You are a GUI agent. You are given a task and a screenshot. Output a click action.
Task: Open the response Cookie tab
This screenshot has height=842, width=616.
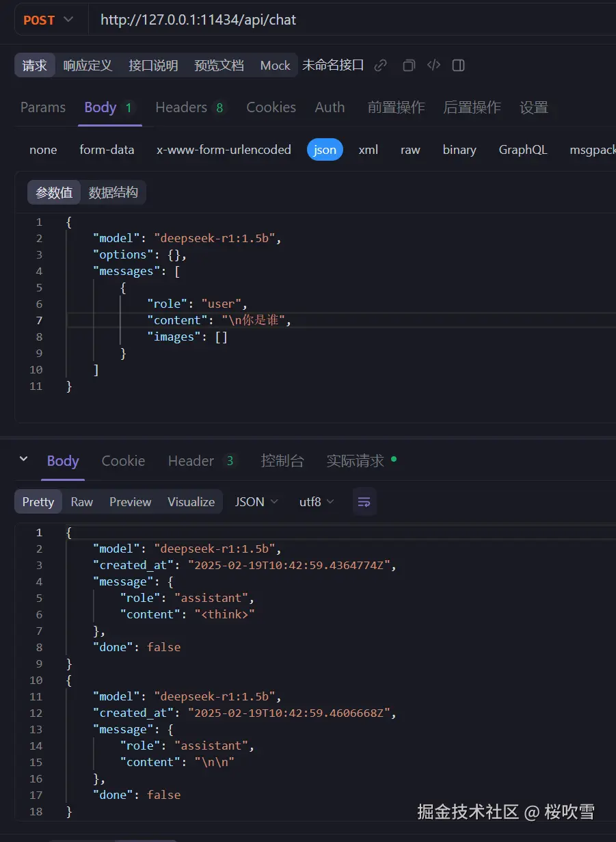pyautogui.click(x=123, y=461)
